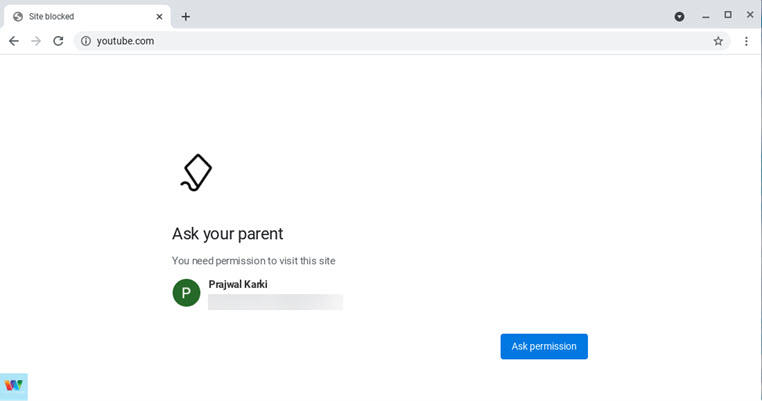Close the Site blocked tab

tap(159, 17)
